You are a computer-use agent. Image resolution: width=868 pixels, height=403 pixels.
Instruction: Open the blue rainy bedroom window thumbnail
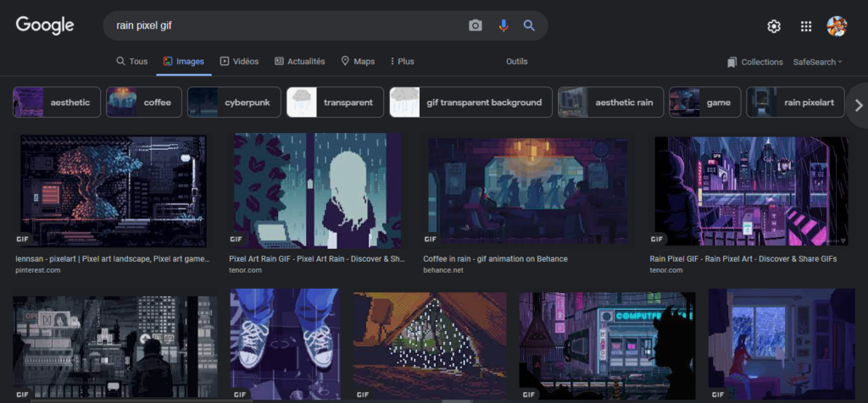(x=782, y=344)
